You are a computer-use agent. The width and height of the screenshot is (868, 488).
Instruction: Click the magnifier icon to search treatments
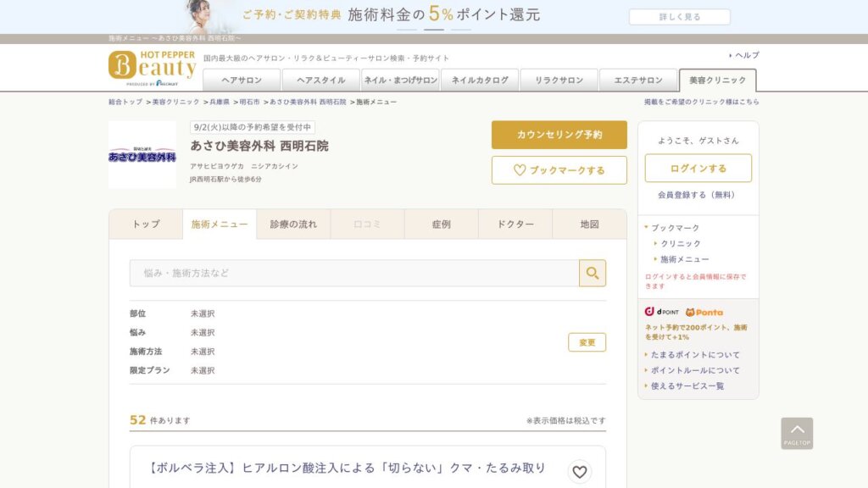[593, 273]
